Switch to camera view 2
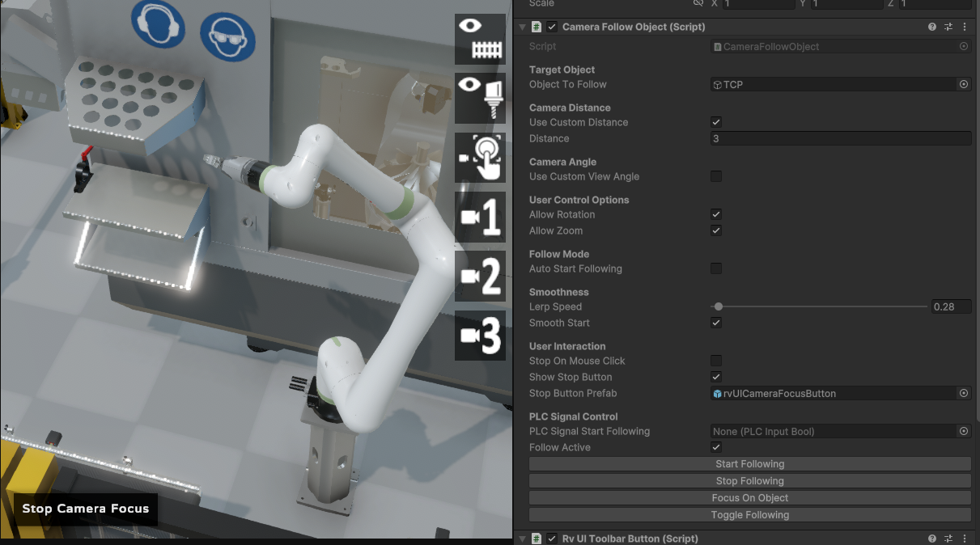The image size is (980, 545). coord(480,277)
